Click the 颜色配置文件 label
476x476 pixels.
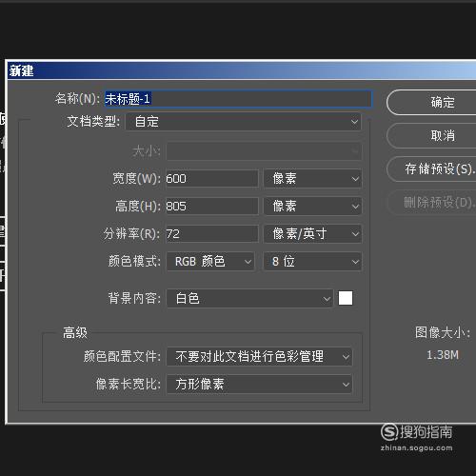[x=122, y=357]
